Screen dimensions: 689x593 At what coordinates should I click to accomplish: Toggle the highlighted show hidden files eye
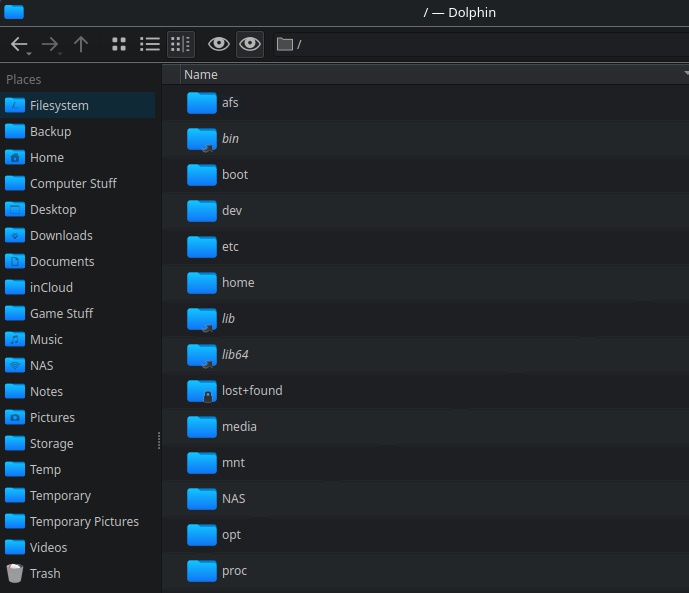click(250, 44)
